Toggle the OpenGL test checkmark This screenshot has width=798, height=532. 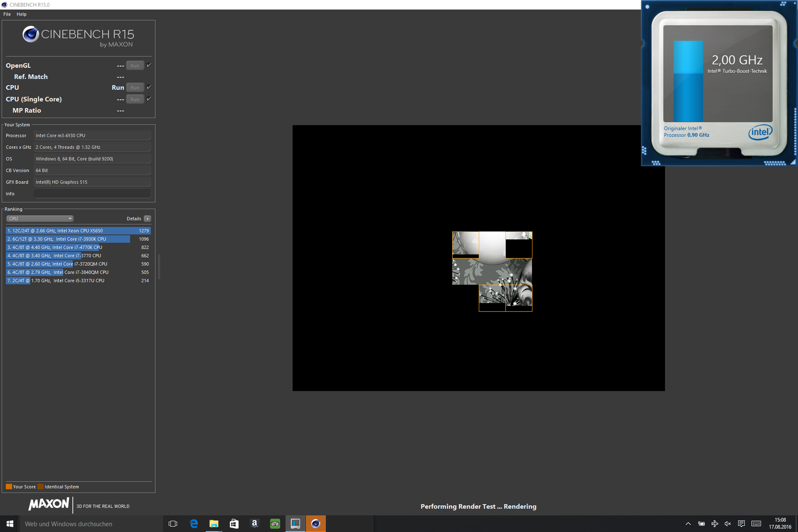point(149,65)
